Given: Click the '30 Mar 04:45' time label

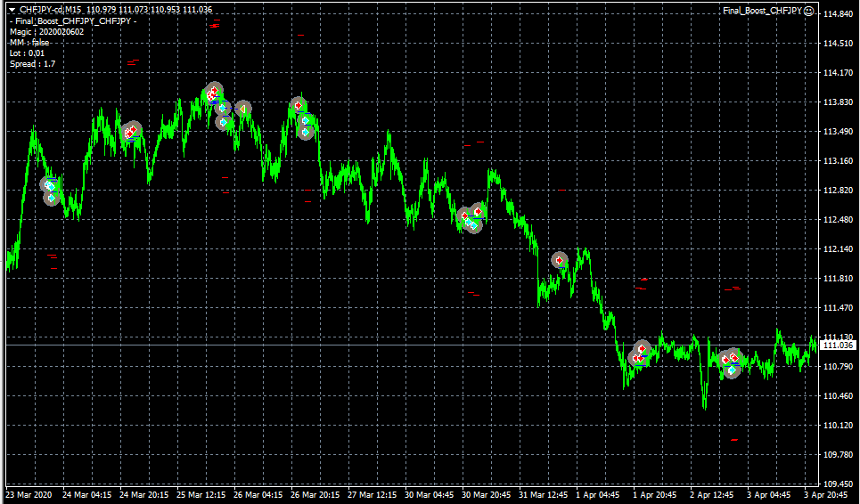Looking at the screenshot, I should tap(429, 495).
